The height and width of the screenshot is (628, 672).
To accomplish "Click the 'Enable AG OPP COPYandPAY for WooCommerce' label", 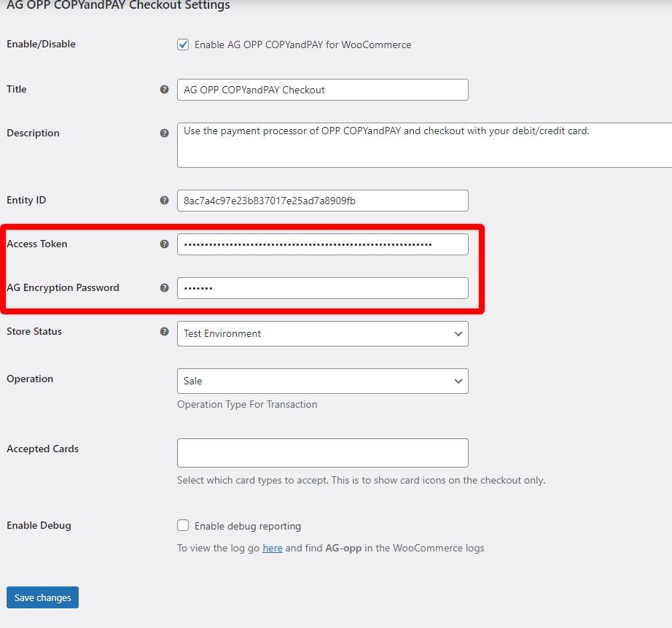I will [x=302, y=44].
